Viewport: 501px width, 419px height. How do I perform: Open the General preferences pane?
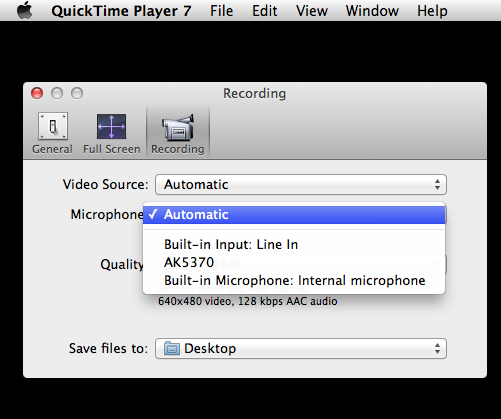point(52,133)
